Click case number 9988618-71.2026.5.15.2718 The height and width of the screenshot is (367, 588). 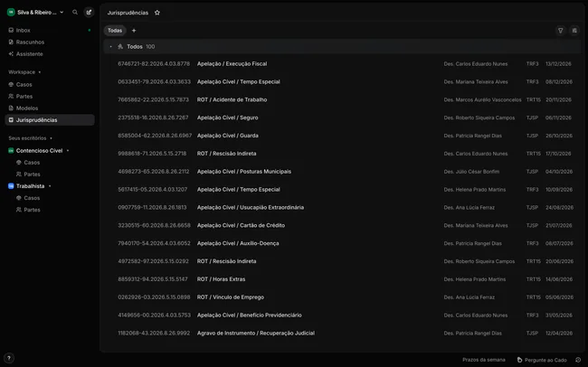point(152,154)
